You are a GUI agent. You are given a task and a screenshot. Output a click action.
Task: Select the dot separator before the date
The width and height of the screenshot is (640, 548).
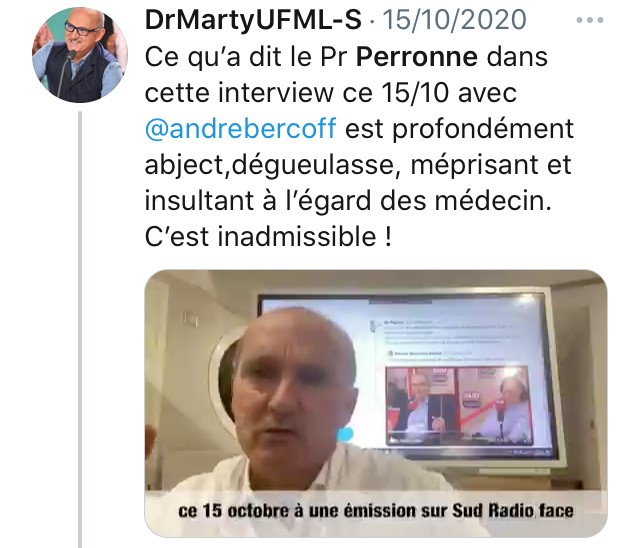(371, 21)
